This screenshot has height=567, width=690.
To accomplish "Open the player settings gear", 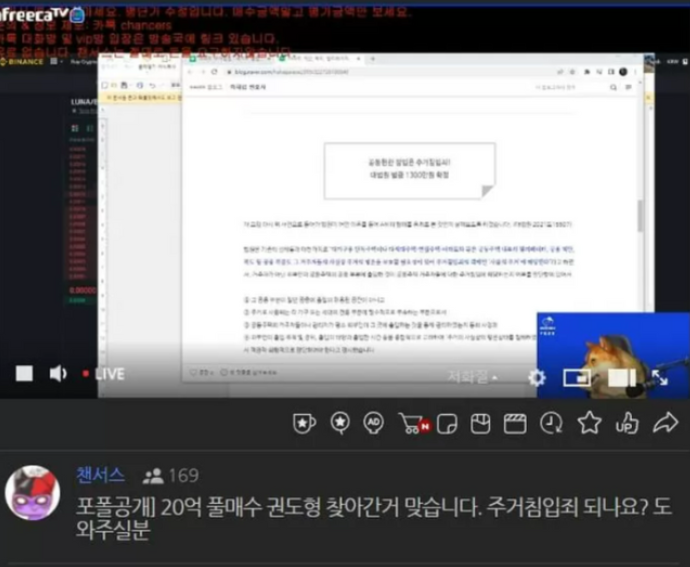I will (536, 378).
